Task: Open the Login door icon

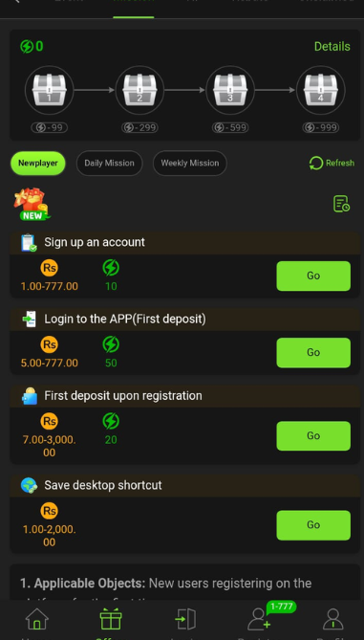Action: [x=185, y=619]
